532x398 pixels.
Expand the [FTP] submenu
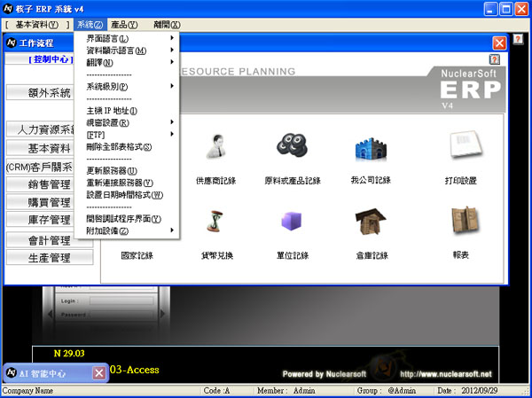point(127,135)
